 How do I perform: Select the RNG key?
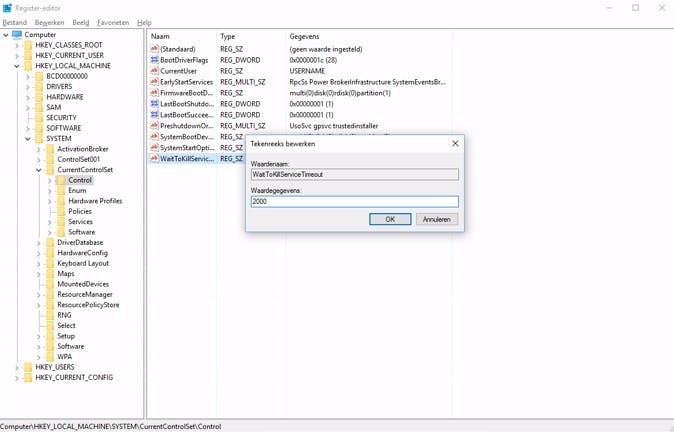point(64,315)
